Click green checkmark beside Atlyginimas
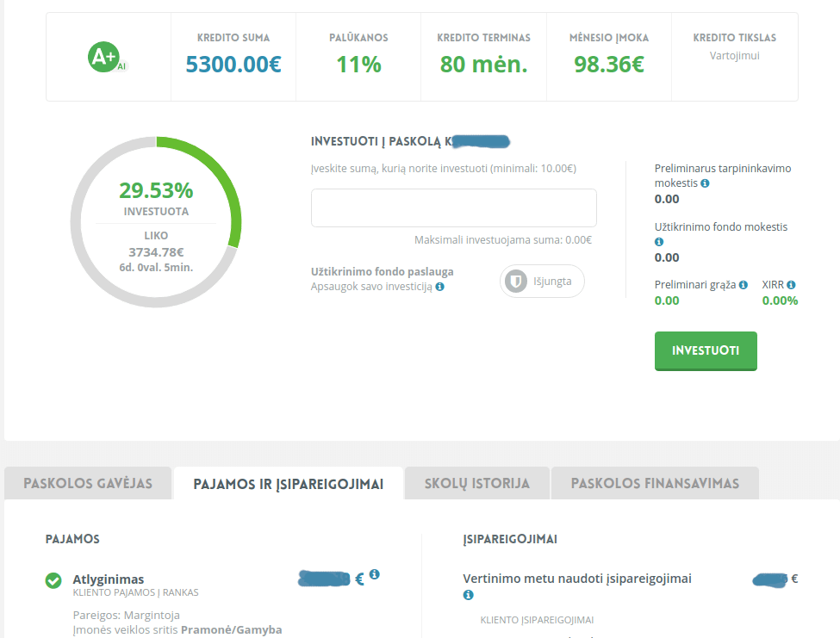 pyautogui.click(x=53, y=581)
